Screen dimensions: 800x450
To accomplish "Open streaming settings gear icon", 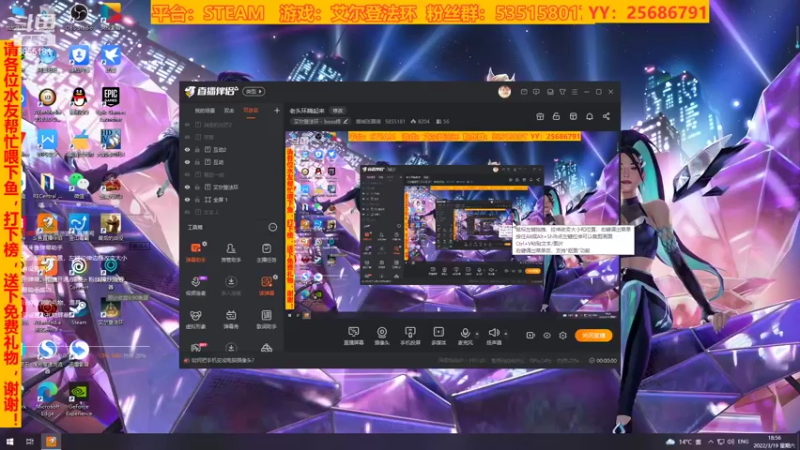I will click(x=563, y=335).
